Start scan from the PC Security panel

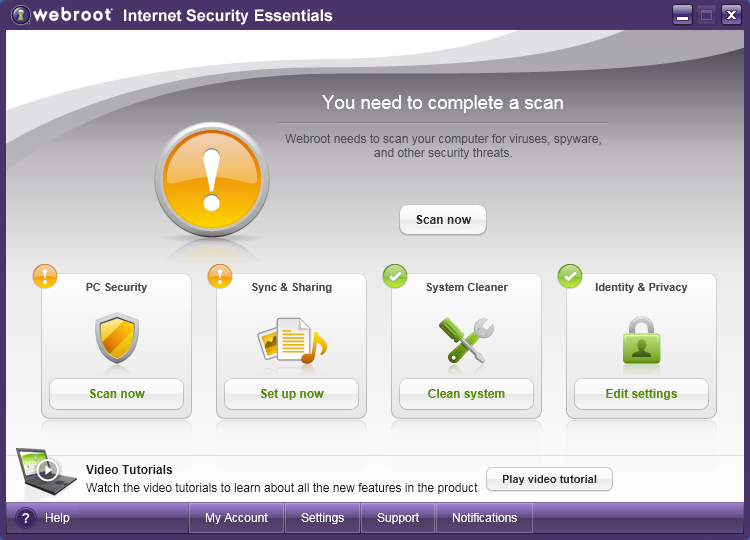point(117,394)
